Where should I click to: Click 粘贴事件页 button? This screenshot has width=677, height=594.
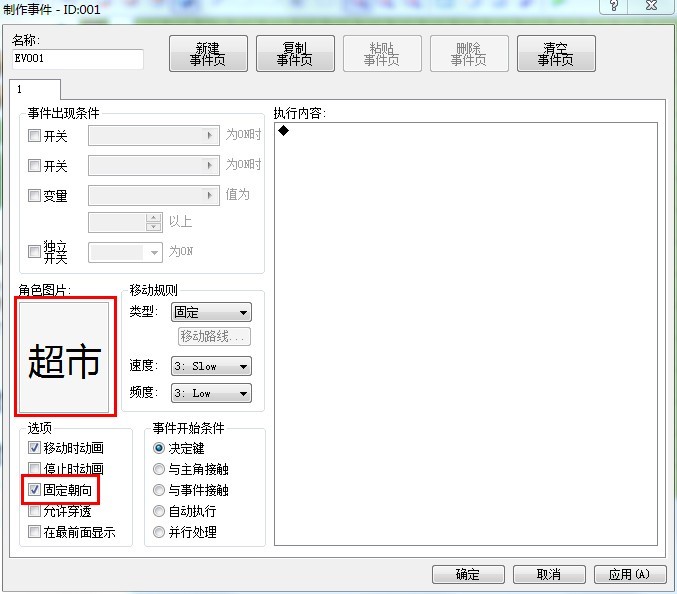tap(382, 54)
